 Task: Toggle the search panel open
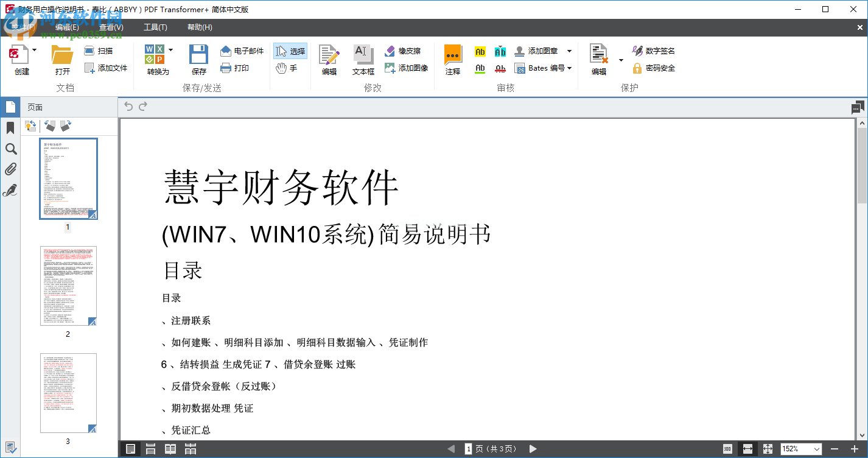(10, 148)
